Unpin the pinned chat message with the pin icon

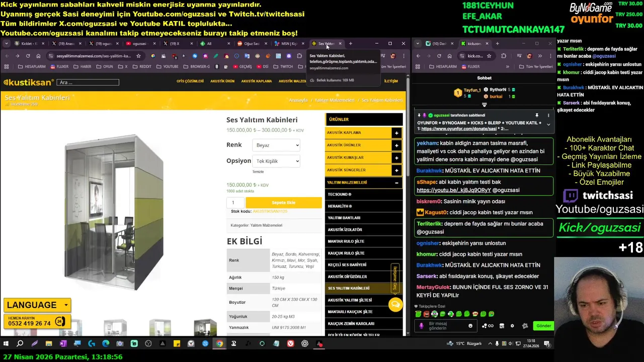coord(537,115)
